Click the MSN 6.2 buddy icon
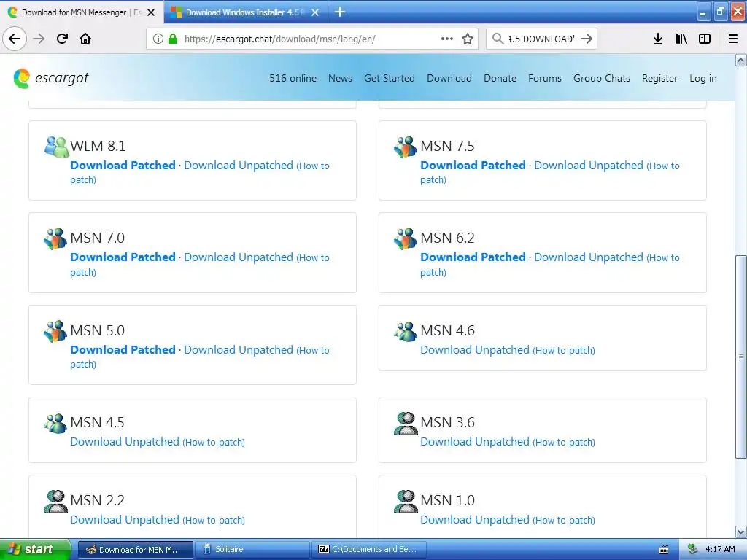This screenshot has width=747, height=560. pos(406,238)
